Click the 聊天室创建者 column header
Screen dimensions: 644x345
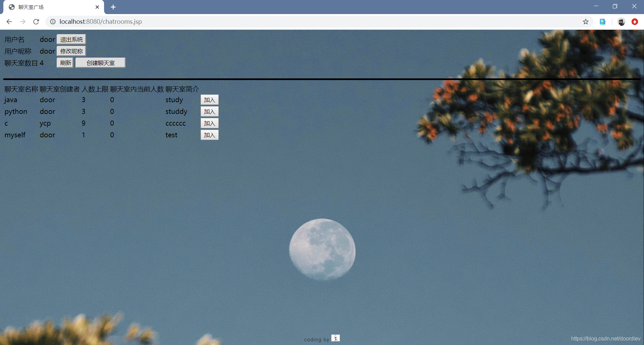(x=60, y=89)
